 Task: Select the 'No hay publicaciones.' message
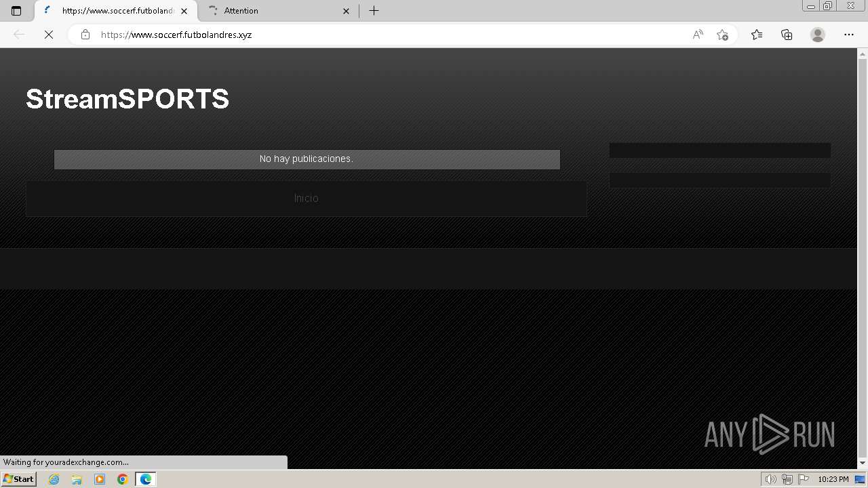click(307, 159)
